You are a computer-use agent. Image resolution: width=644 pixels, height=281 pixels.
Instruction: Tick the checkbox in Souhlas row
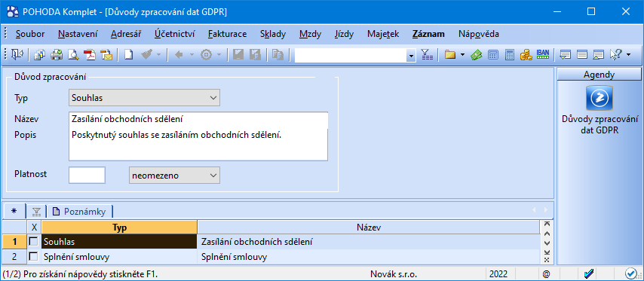34,242
